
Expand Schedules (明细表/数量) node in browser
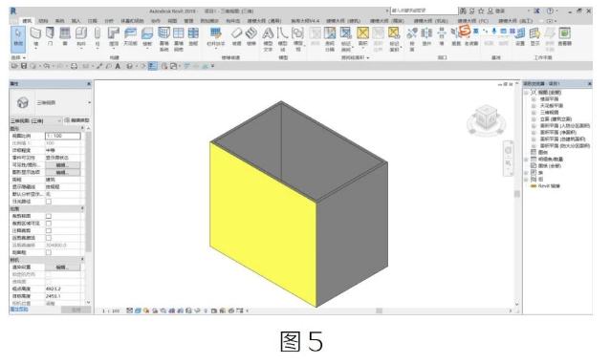point(527,159)
